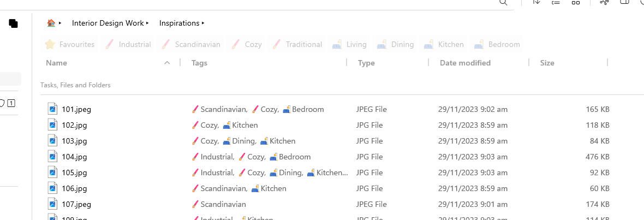Expand arrow after Interior Design Work
Screen dimensions: 644x220
[148, 23]
